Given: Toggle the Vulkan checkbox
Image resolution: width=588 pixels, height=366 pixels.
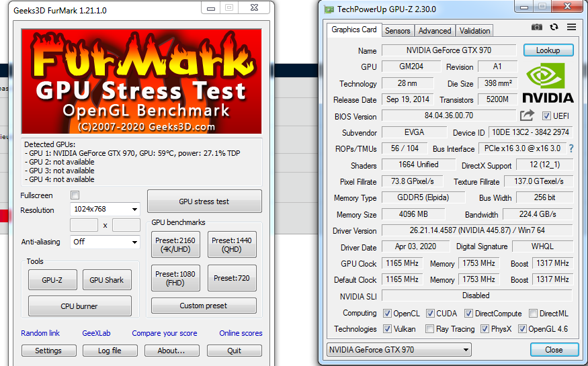Looking at the screenshot, I should tap(387, 329).
